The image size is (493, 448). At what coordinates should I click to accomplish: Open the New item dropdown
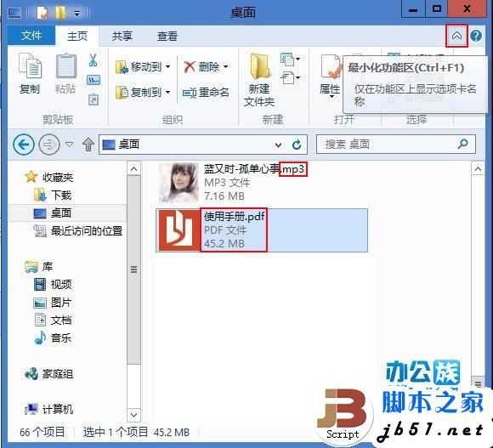click(x=290, y=60)
